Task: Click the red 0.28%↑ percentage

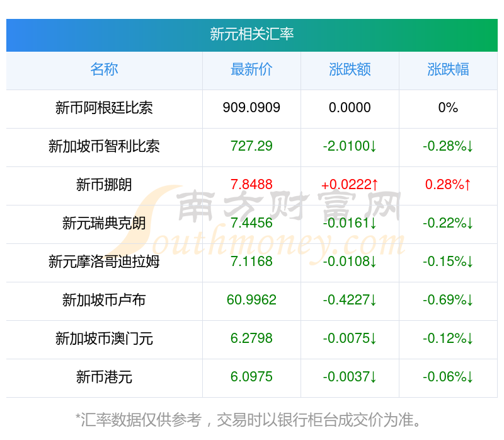Action: pos(448,185)
